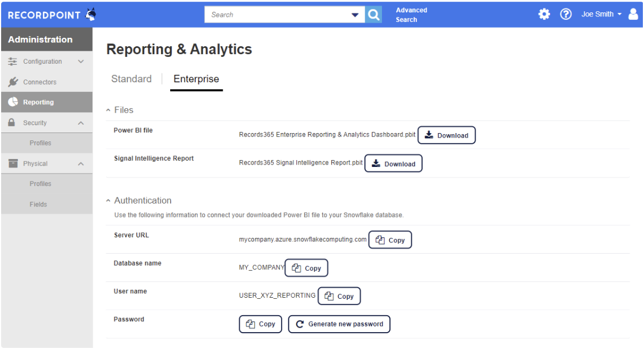
Task: Click the Connectors plug icon
Action: pos(13,82)
